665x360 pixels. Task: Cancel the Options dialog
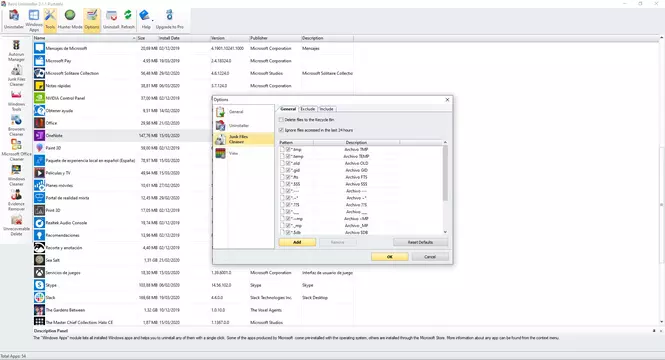click(430, 257)
